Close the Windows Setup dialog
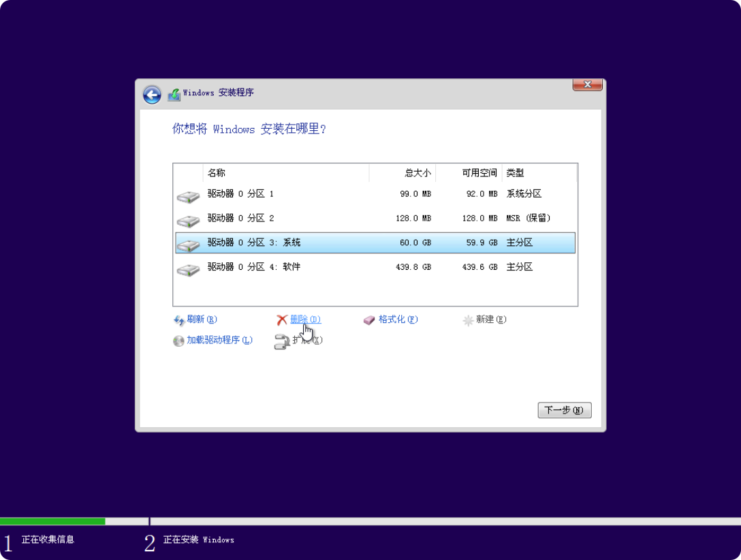The height and width of the screenshot is (560, 741). 586,84
